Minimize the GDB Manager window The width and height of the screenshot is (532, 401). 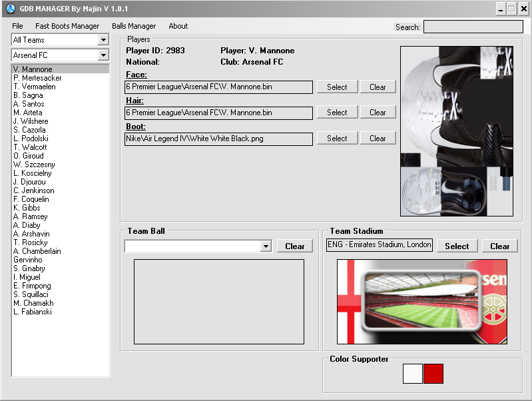pos(501,9)
